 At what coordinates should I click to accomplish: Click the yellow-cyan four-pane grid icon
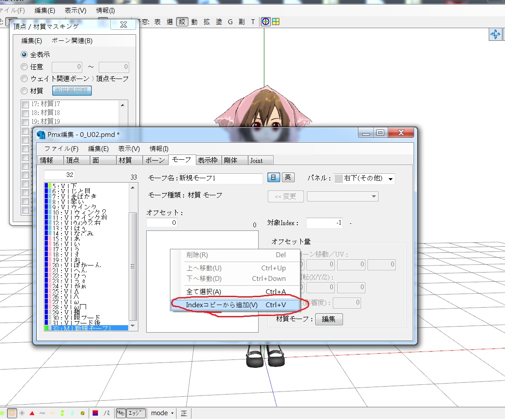[x=276, y=22]
